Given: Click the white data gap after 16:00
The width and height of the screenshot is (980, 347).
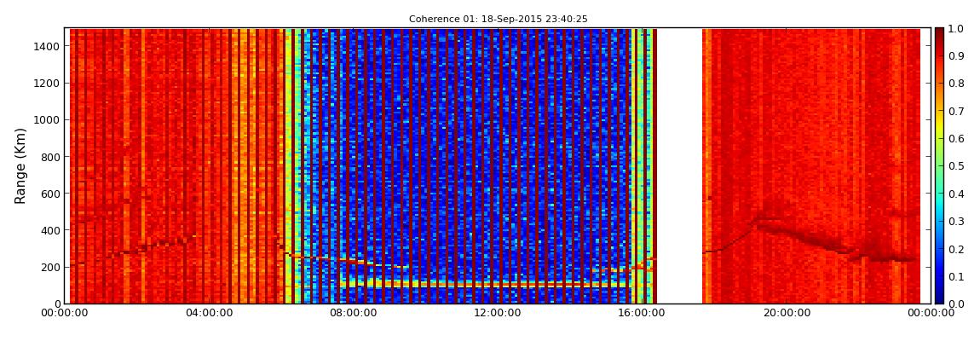Looking at the screenshot, I should [x=679, y=165].
